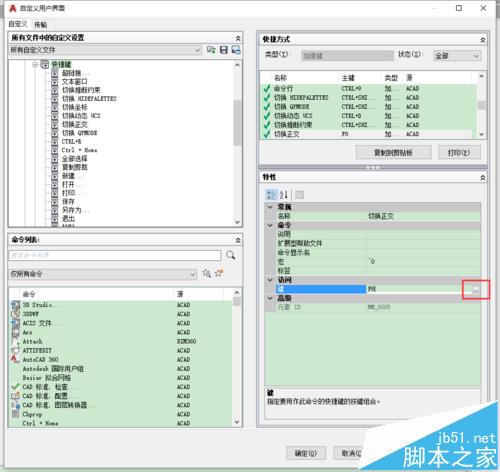Select the ATTIPEDIT command icon
This screenshot has height=472, width=500.
click(15, 350)
